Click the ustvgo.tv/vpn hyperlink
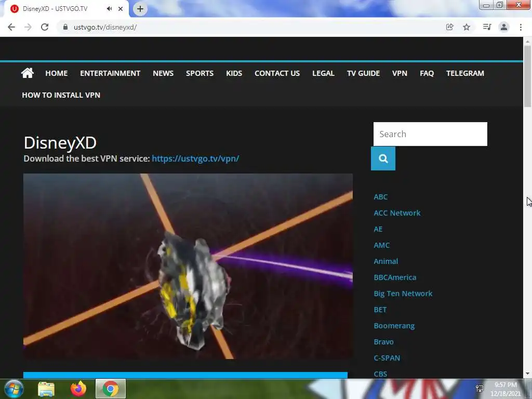This screenshot has width=532, height=399. point(195,158)
